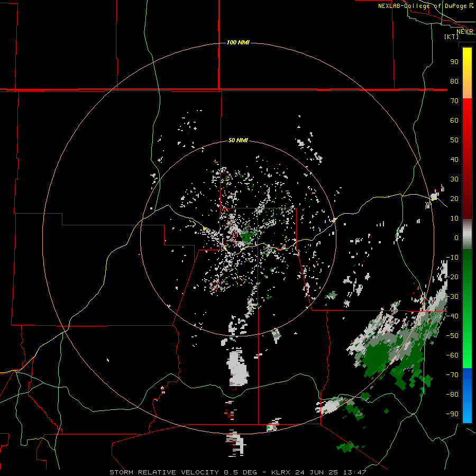The width and height of the screenshot is (476, 476).
Task: Click the 90 value on the velocity scale
Action: coord(454,62)
